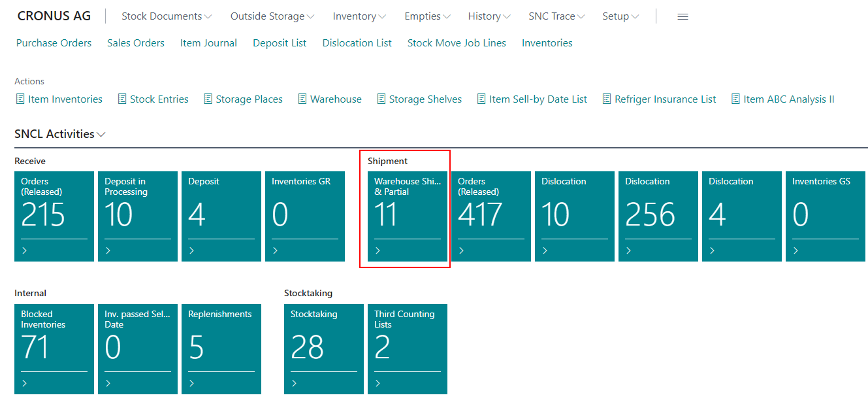Open the Third Counting Lists tile
Viewport: 868px width, 408px height.
[408, 348]
